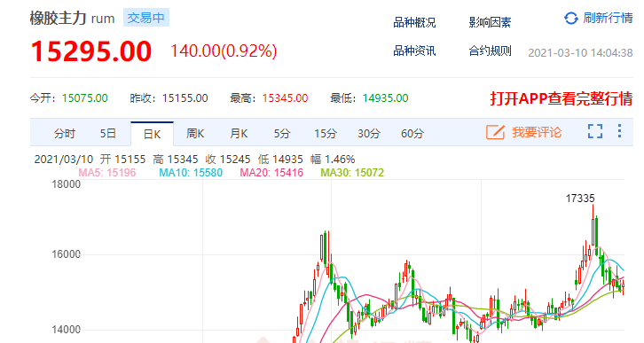Open the 品种概况 link
Screen dimensions: 644x343
click(x=414, y=22)
